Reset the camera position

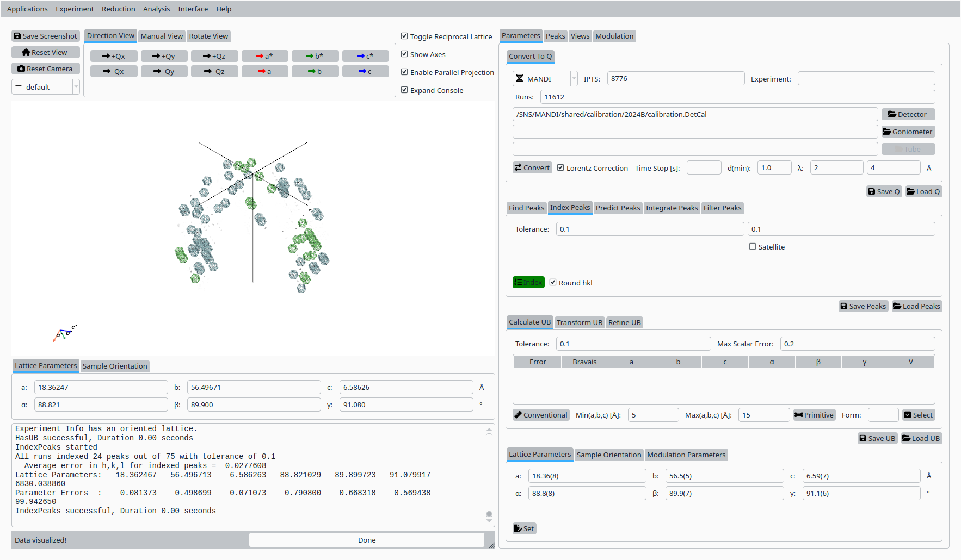click(x=45, y=69)
